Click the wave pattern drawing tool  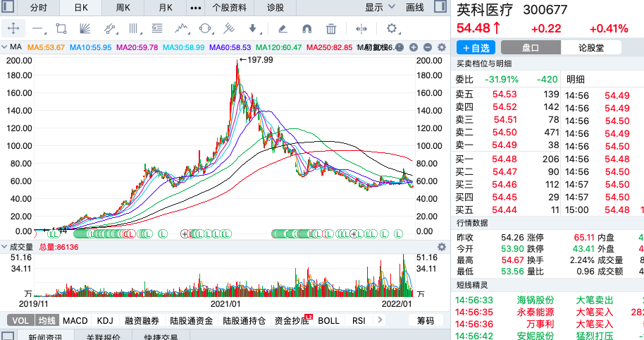tap(181, 29)
